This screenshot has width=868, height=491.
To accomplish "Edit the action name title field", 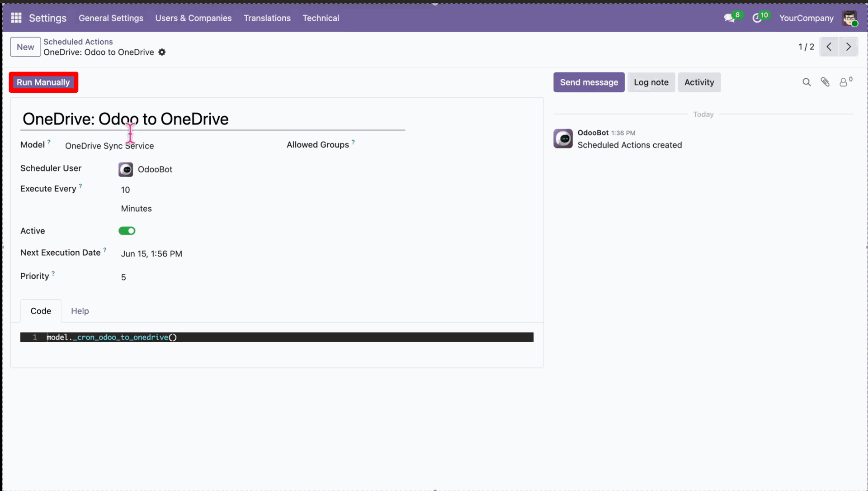I will point(212,119).
